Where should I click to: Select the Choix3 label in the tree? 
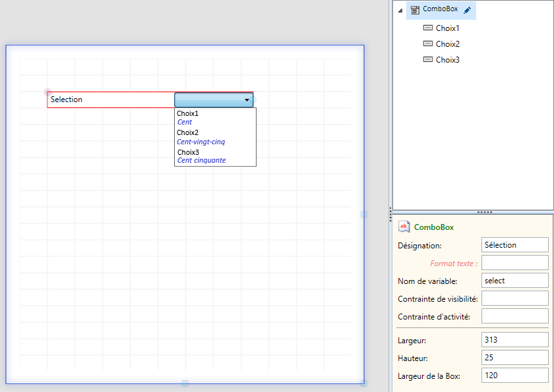[x=448, y=60]
